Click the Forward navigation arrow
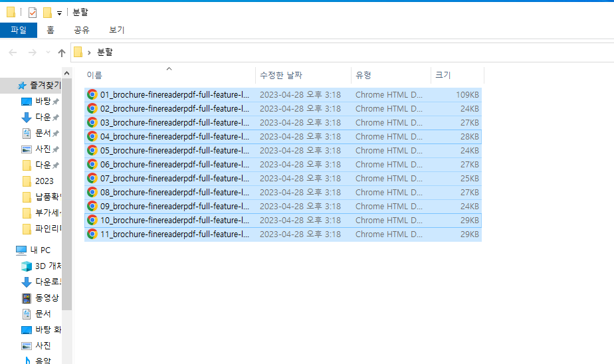Image resolution: width=614 pixels, height=364 pixels. pyautogui.click(x=33, y=52)
